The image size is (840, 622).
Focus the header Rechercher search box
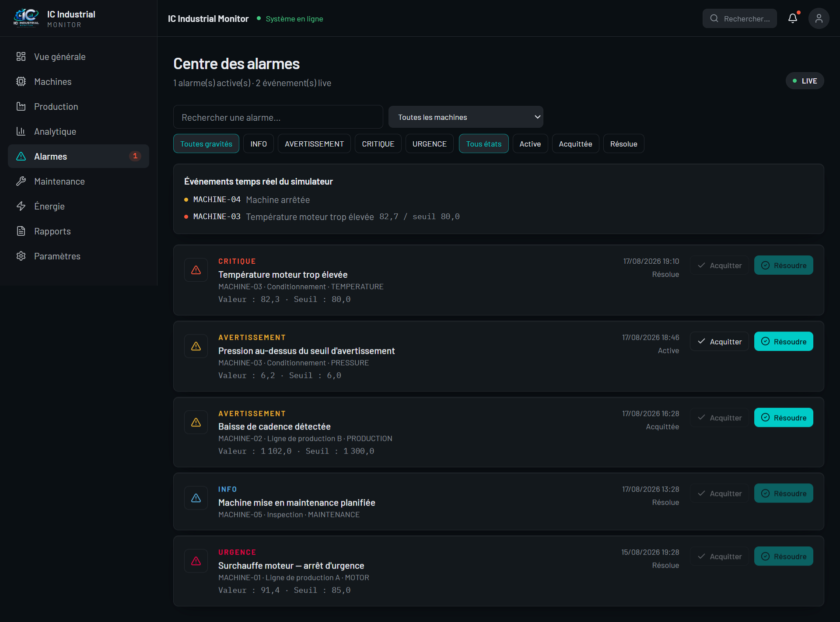739,18
